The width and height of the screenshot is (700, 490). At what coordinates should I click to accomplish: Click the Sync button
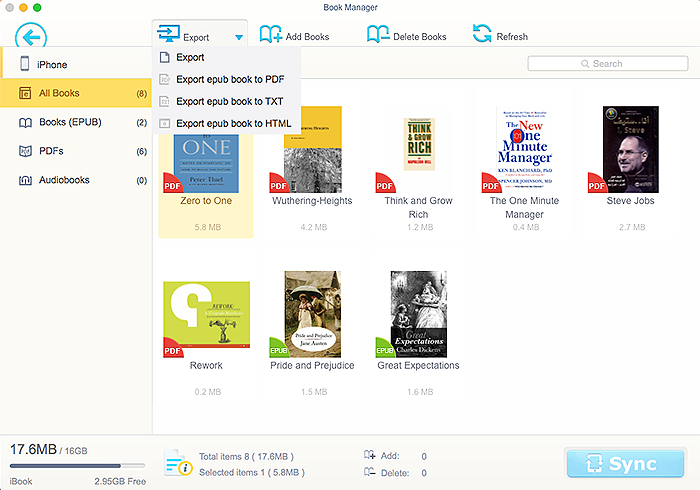tap(625, 464)
